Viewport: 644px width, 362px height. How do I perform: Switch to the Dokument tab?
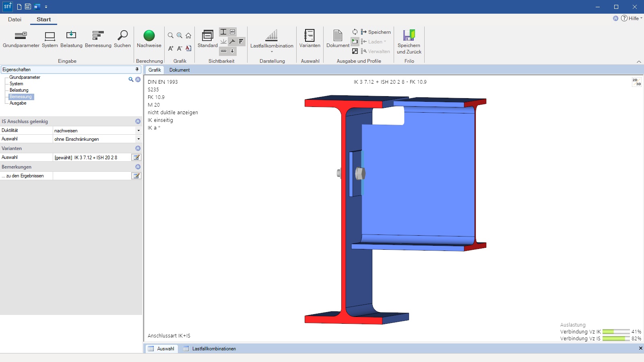(x=180, y=70)
